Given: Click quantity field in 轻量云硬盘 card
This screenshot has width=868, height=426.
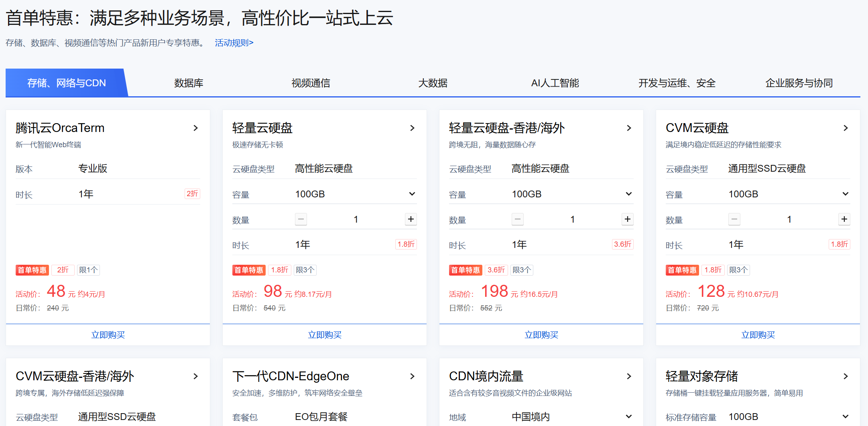Looking at the screenshot, I should (356, 219).
